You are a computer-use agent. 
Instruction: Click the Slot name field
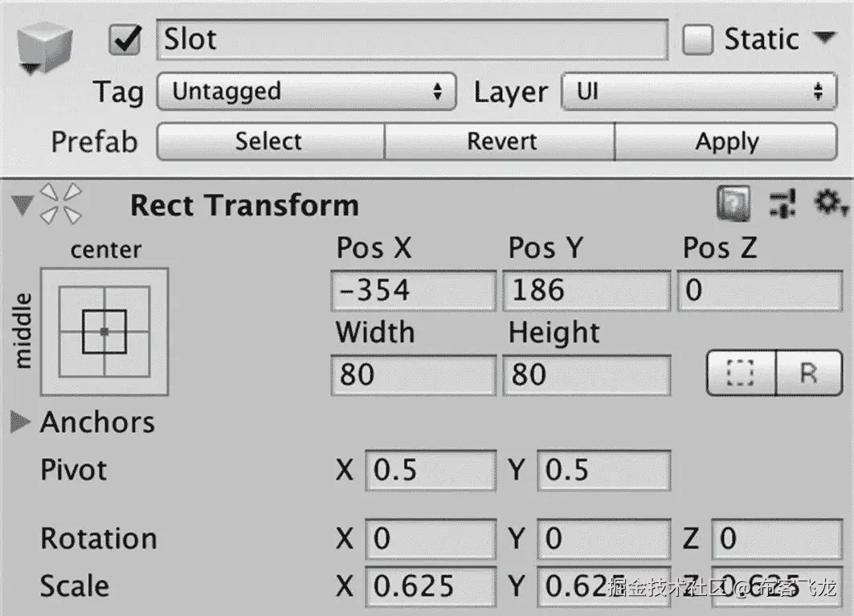pos(412,38)
